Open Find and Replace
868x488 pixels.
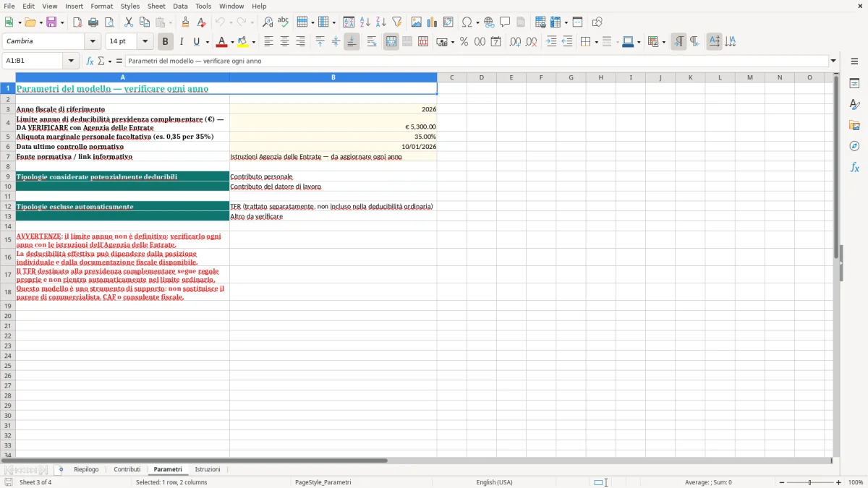268,22
